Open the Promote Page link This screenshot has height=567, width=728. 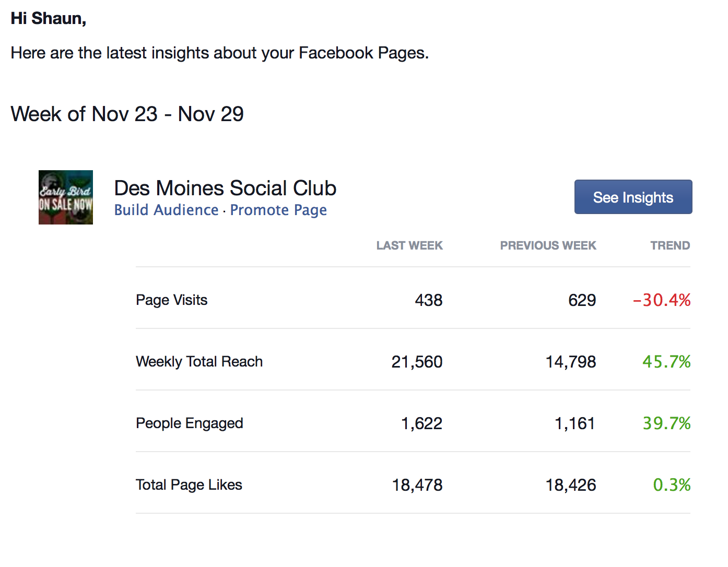(x=278, y=210)
